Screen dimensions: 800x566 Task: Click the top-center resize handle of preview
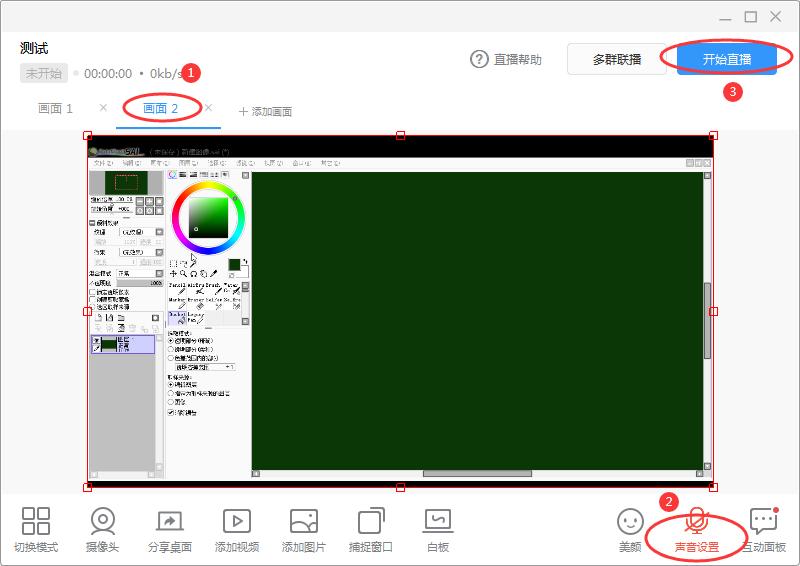click(x=400, y=135)
